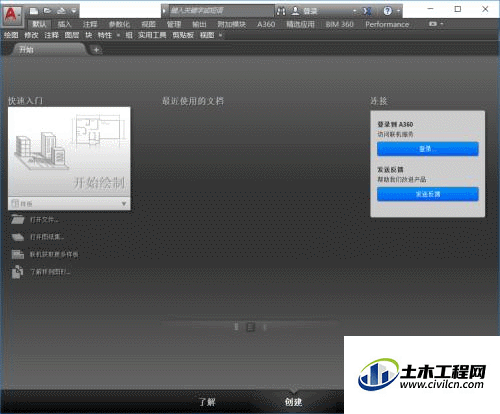Click the ribbon minimize toggle icon
The image size is (500, 414).
pyautogui.click(x=433, y=24)
